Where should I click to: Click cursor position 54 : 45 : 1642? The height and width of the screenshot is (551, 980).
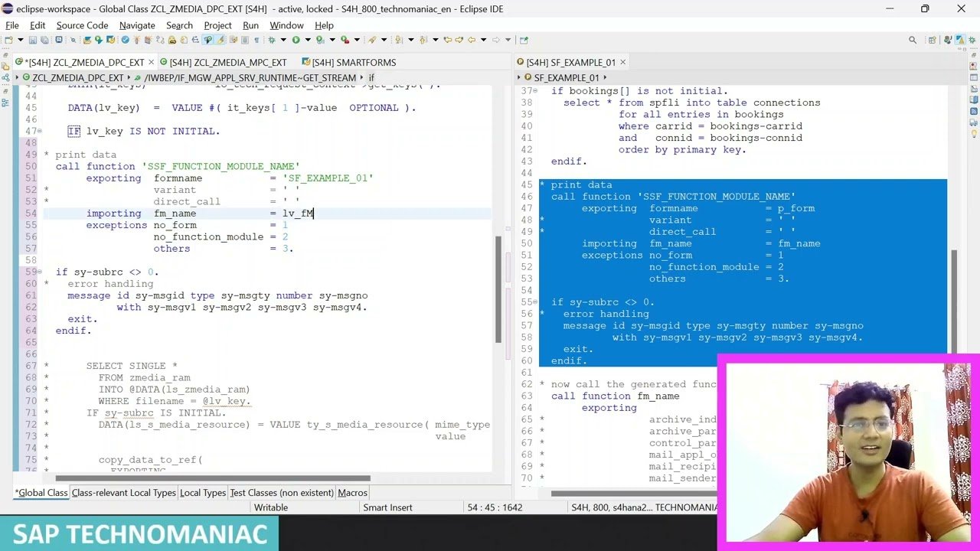495,507
